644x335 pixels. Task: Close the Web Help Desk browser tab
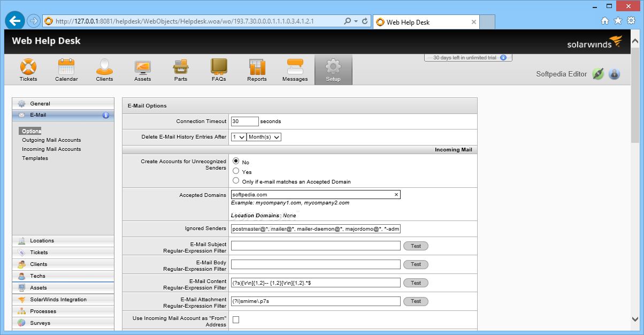click(x=474, y=22)
